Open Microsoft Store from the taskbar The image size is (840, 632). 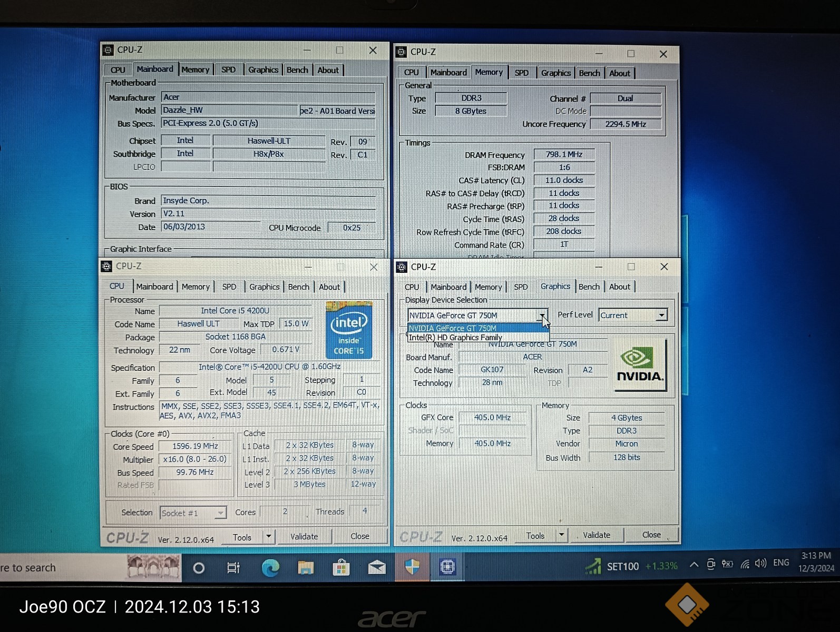tap(341, 568)
